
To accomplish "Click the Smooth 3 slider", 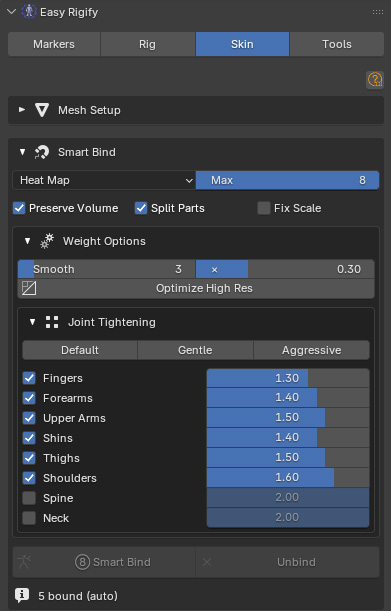I will [x=106, y=269].
